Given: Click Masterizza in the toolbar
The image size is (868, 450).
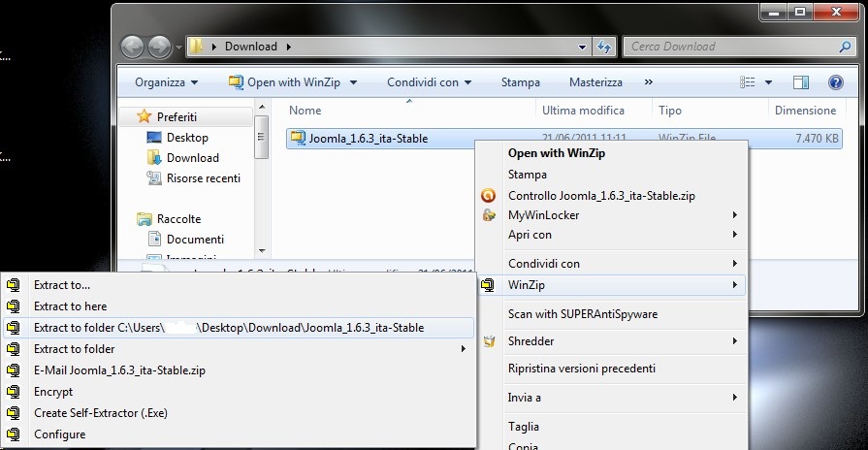Looking at the screenshot, I should click(595, 82).
